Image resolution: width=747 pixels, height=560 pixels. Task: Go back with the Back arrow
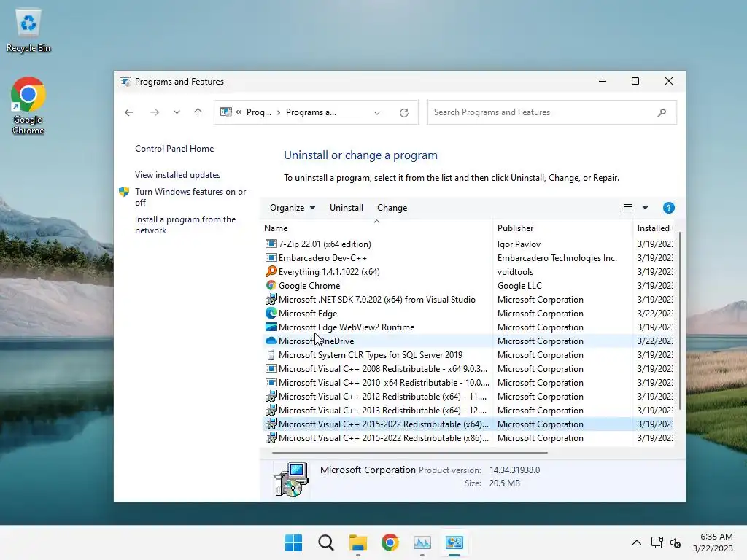(128, 112)
